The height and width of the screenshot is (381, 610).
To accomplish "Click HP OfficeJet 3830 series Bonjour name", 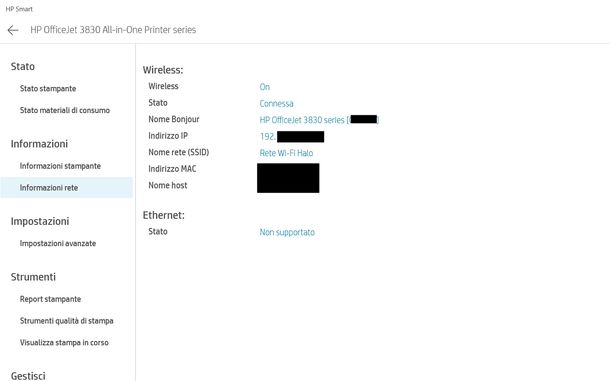I will (x=319, y=120).
